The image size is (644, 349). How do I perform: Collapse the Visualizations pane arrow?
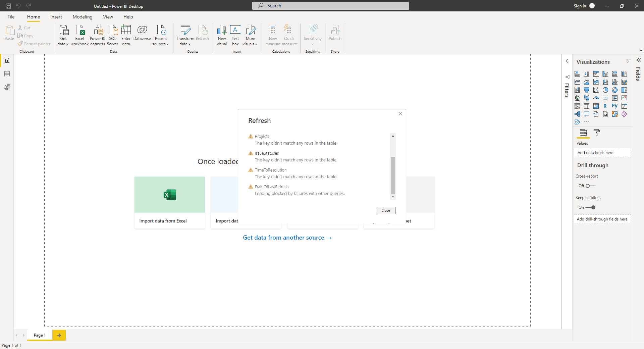click(628, 61)
